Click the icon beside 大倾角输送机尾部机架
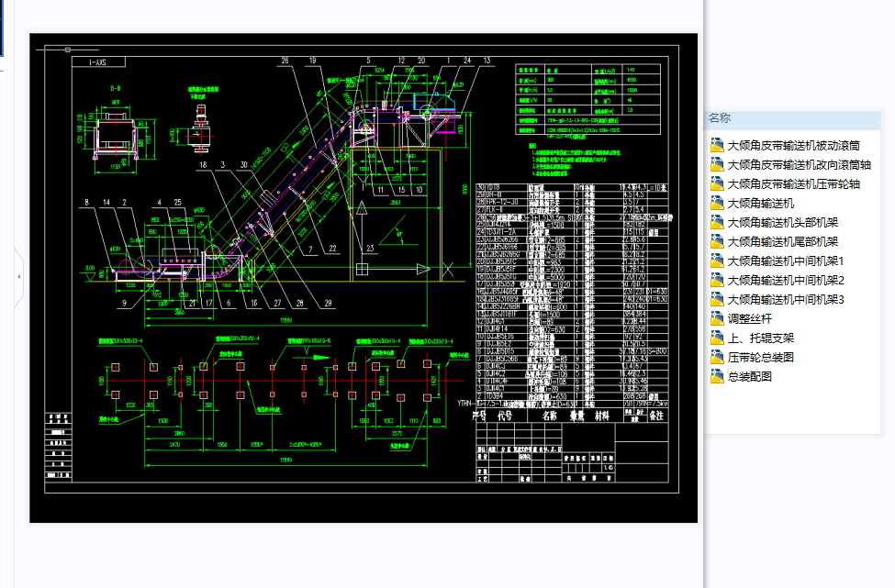The height and width of the screenshot is (588, 895). (x=717, y=242)
